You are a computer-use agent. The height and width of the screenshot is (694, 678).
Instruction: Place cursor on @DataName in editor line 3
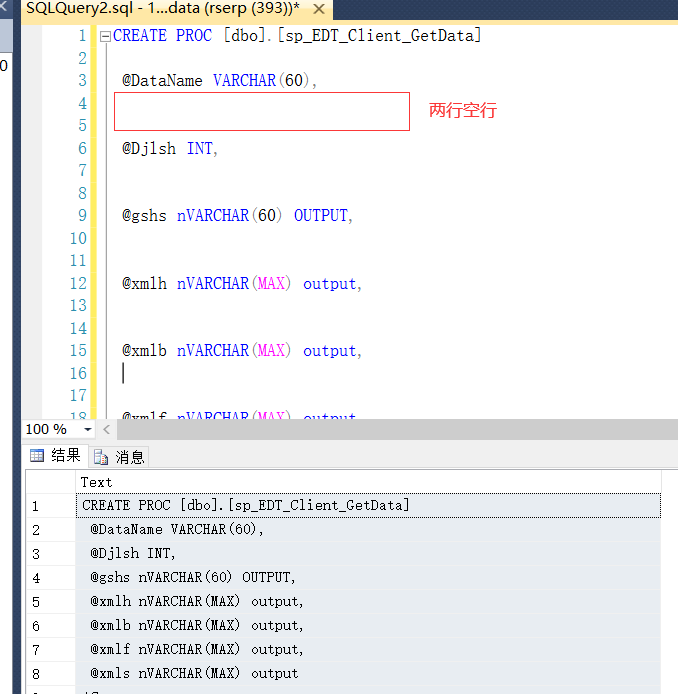point(162,81)
